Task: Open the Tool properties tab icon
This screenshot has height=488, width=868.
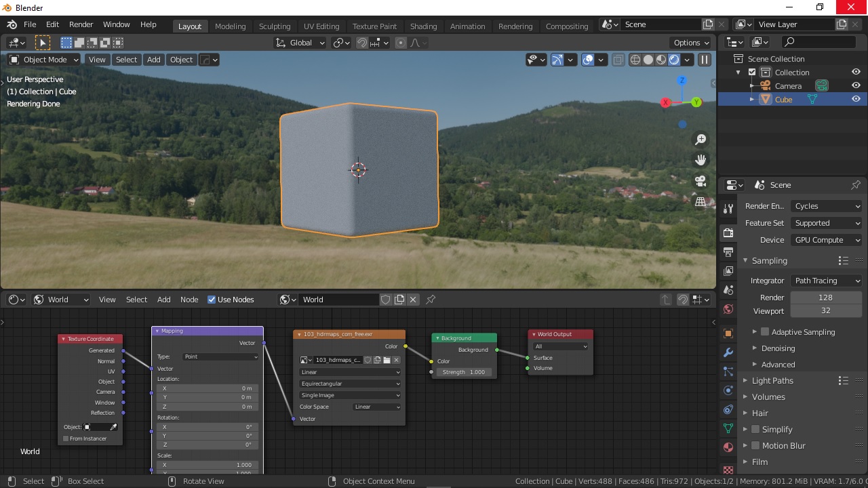Action: coord(728,209)
